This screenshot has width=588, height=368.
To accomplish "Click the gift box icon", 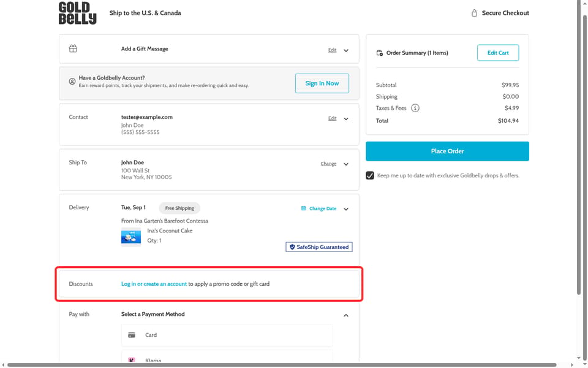I will pos(73,48).
